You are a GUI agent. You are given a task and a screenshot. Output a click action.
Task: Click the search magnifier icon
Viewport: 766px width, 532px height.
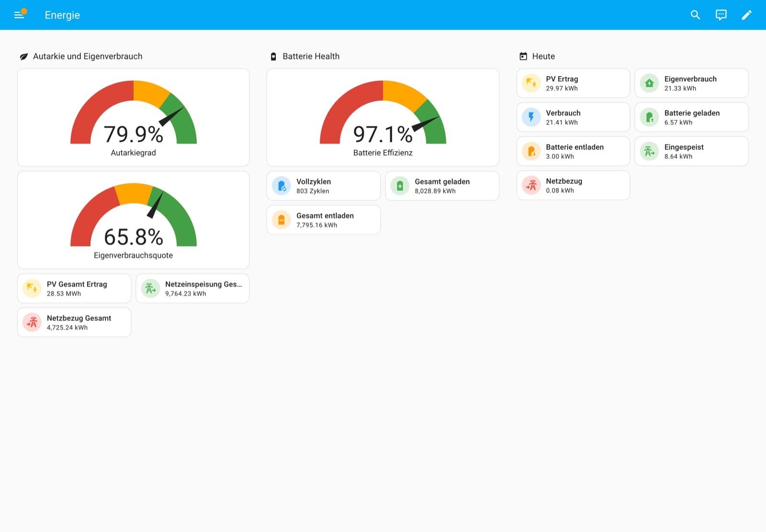coord(695,15)
